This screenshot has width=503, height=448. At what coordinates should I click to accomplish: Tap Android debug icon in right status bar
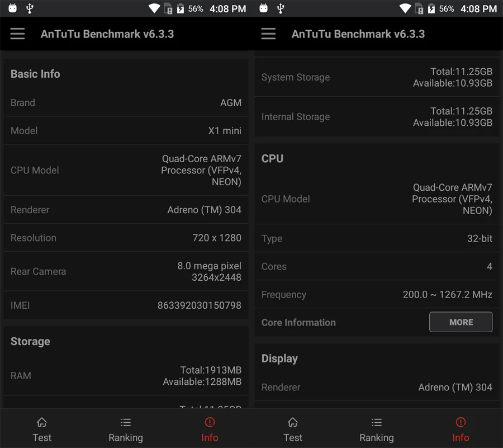(x=263, y=8)
